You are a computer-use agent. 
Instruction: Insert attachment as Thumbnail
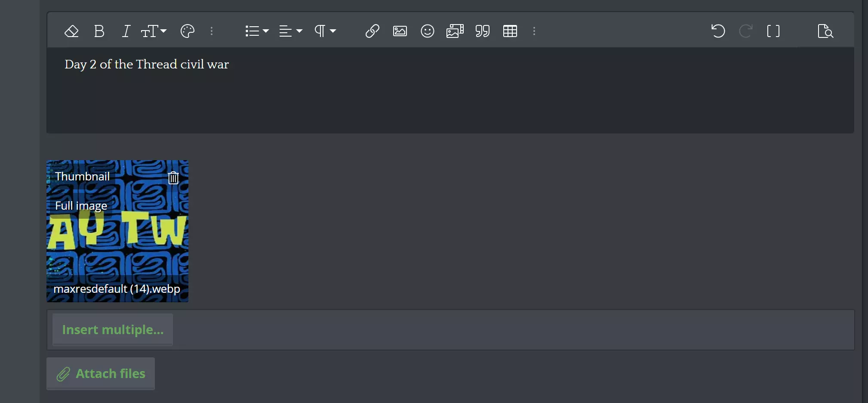click(x=83, y=177)
